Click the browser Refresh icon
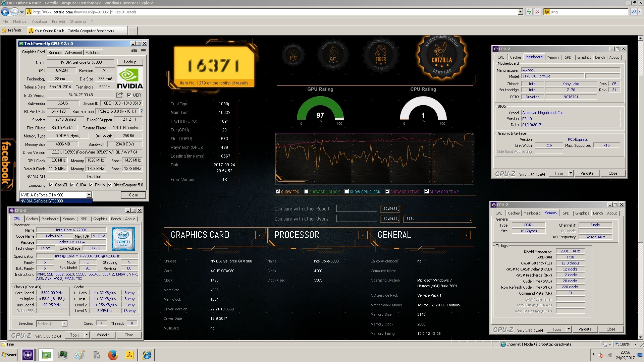 529,12
